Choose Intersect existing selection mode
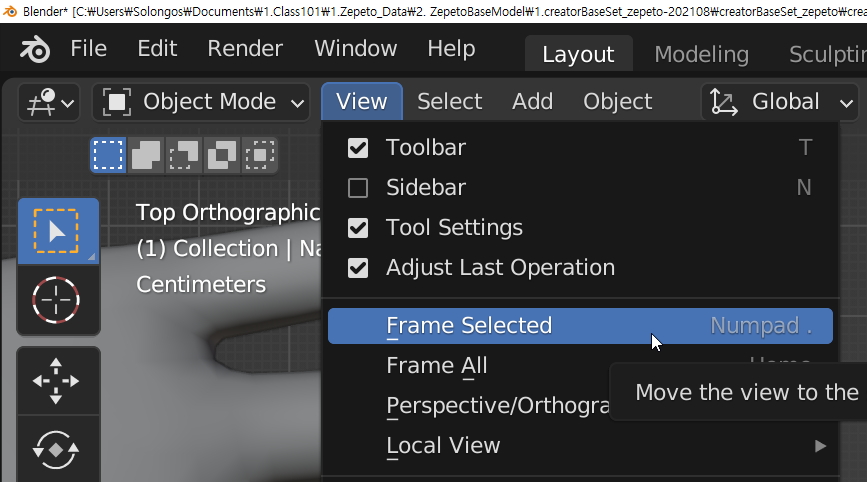This screenshot has width=867, height=482. click(x=259, y=155)
